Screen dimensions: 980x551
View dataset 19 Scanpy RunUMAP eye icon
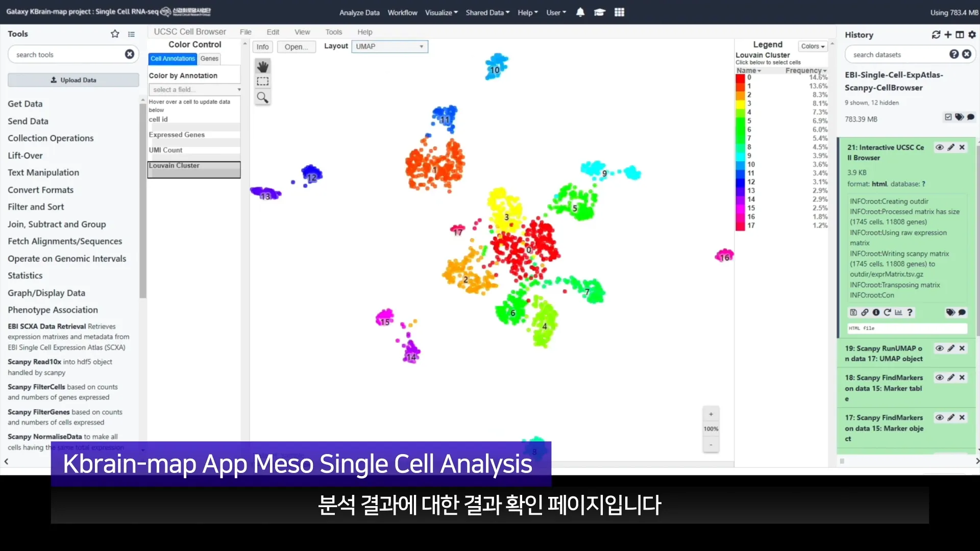[939, 348]
